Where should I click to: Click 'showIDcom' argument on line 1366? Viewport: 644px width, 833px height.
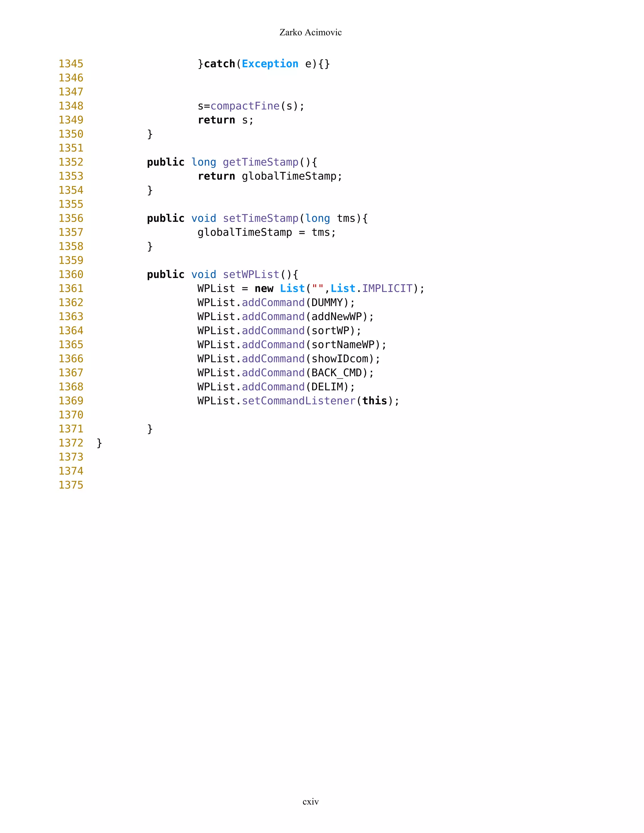(340, 359)
